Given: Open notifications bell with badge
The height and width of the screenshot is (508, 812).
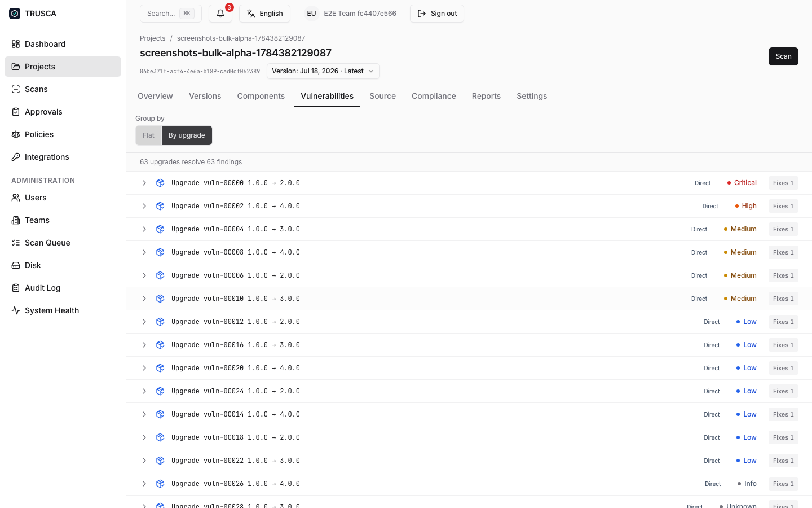Looking at the screenshot, I should click(220, 14).
